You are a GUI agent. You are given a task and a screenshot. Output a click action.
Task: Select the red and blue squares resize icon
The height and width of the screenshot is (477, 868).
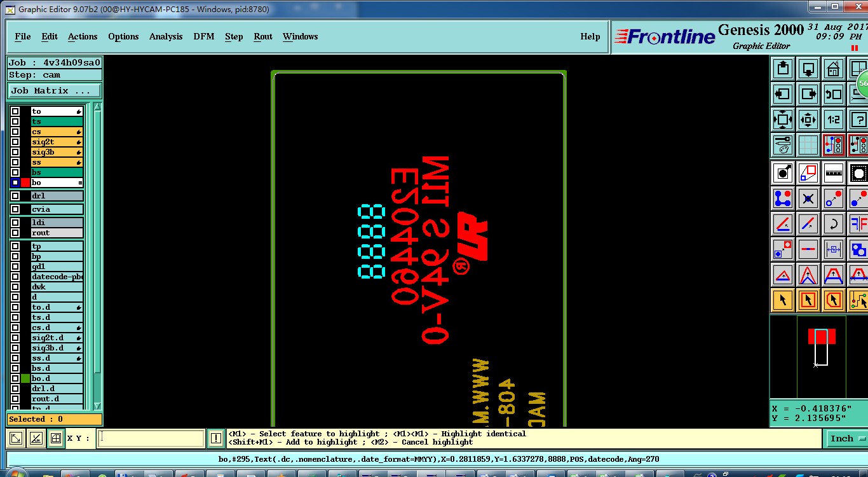(x=808, y=173)
